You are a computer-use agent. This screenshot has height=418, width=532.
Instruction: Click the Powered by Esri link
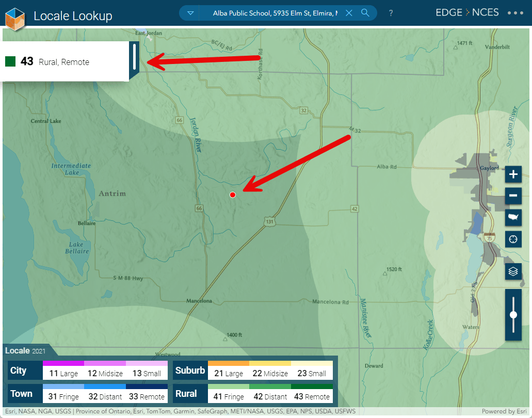coord(504,411)
